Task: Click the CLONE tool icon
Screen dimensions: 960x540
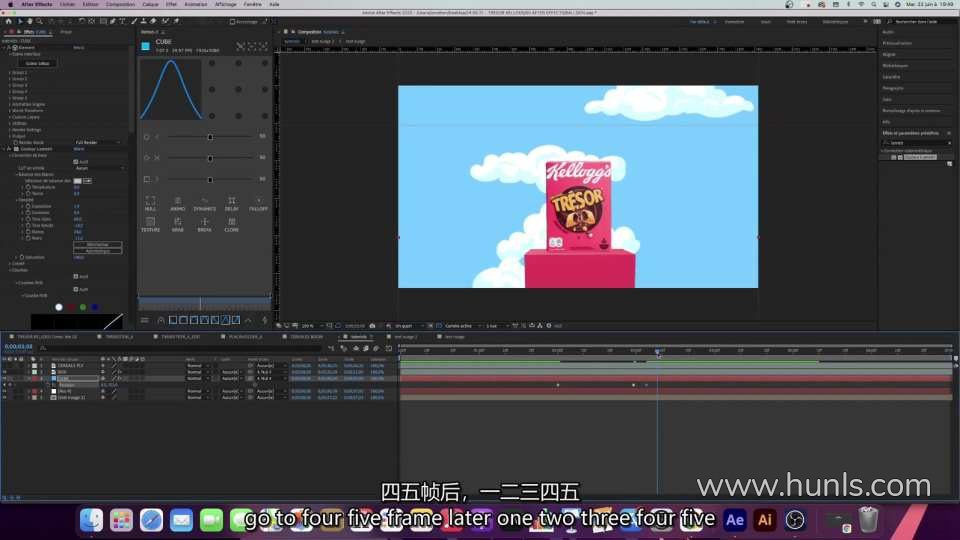Action: click(x=231, y=223)
